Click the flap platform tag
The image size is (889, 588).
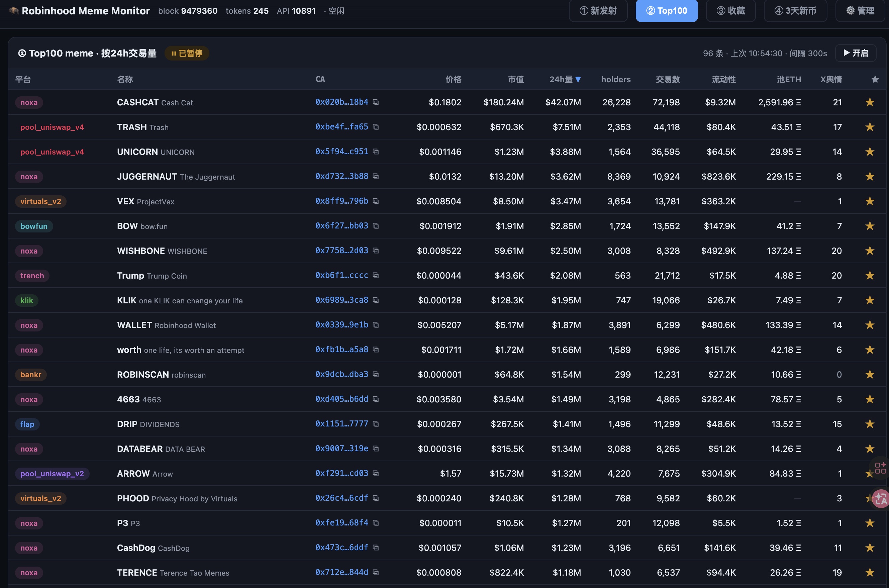click(27, 424)
